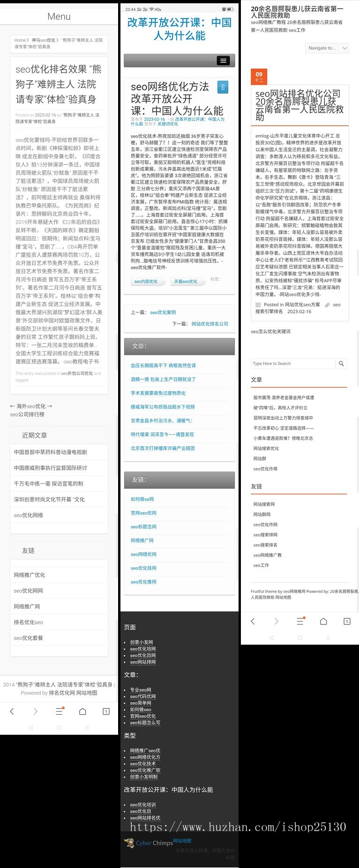Open article '昆明深夜出动上万警力排查城中'
The width and height of the screenshot is (359, 868).
pyautogui.click(x=283, y=418)
